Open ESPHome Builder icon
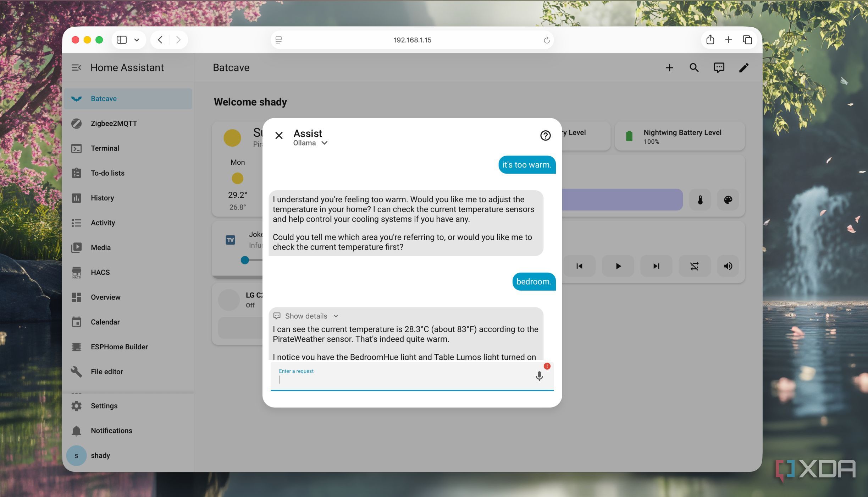The height and width of the screenshot is (497, 868). point(76,347)
